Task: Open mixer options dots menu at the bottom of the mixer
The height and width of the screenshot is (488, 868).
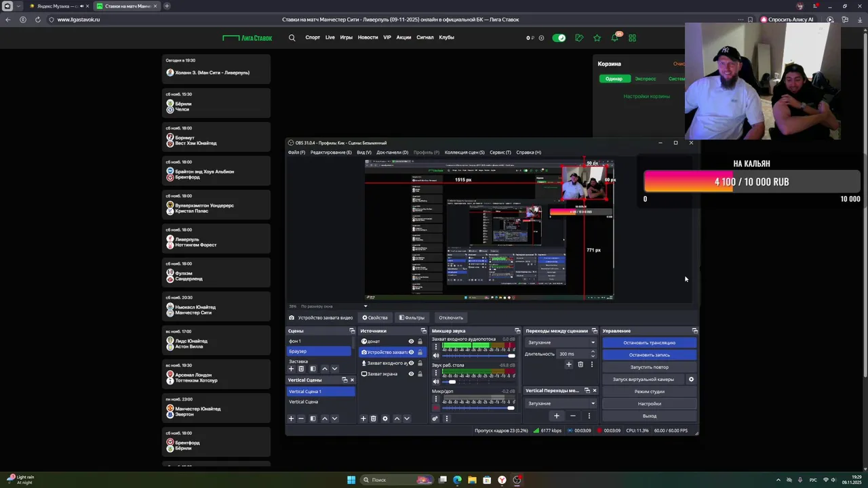Action: (446, 418)
